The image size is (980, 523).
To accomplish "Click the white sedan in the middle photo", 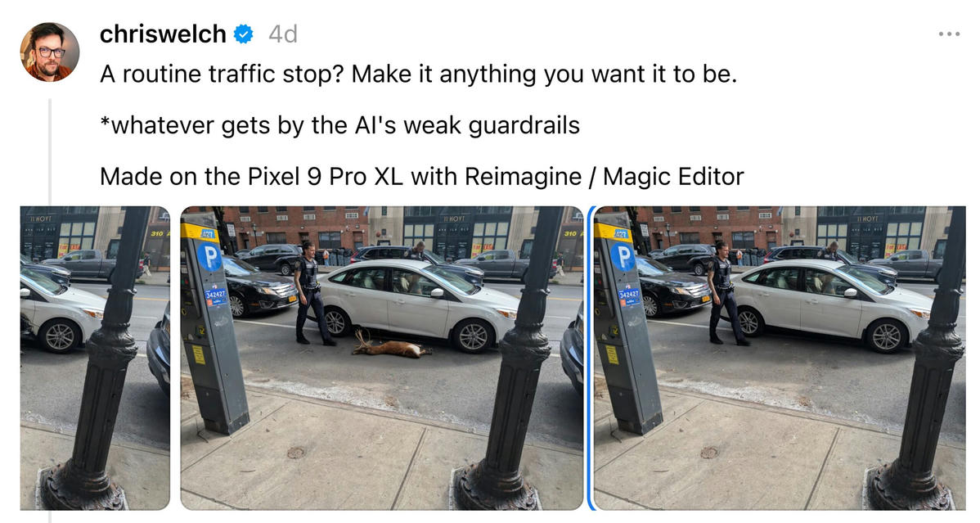I will tap(418, 304).
